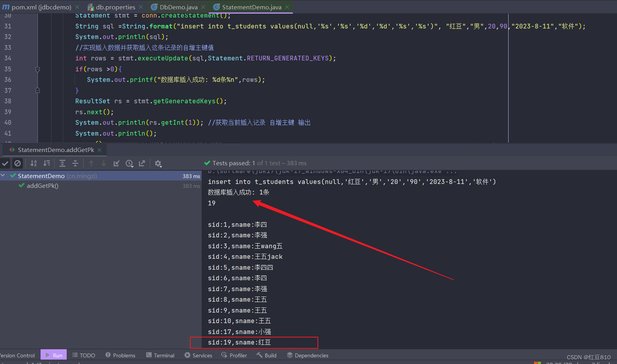617x364 pixels.
Task: Click the Maven icon on pom.xml tab
Action: click(6, 7)
